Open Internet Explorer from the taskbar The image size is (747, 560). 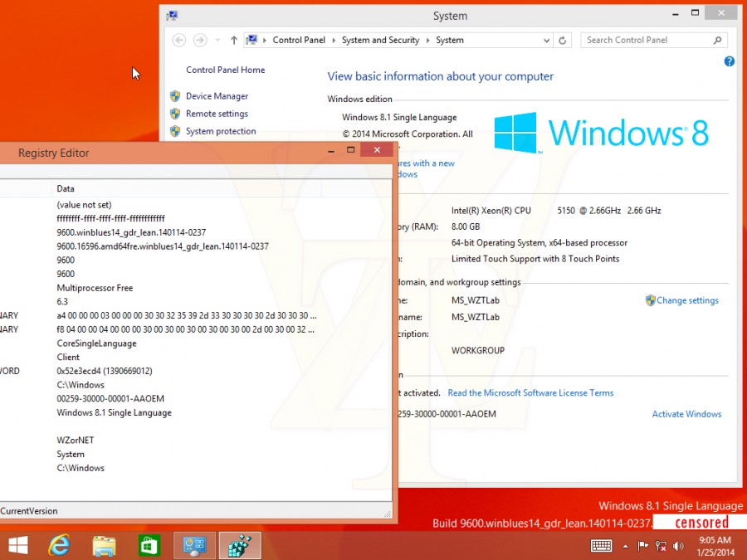point(59,545)
